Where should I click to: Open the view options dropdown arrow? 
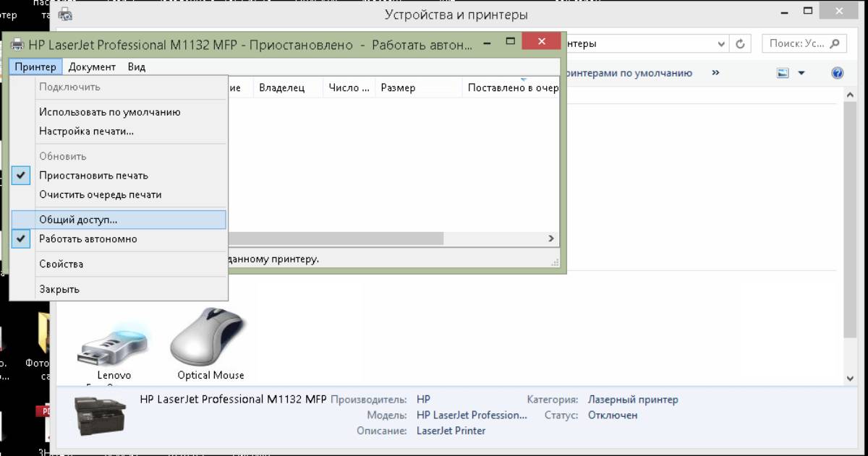tap(801, 73)
